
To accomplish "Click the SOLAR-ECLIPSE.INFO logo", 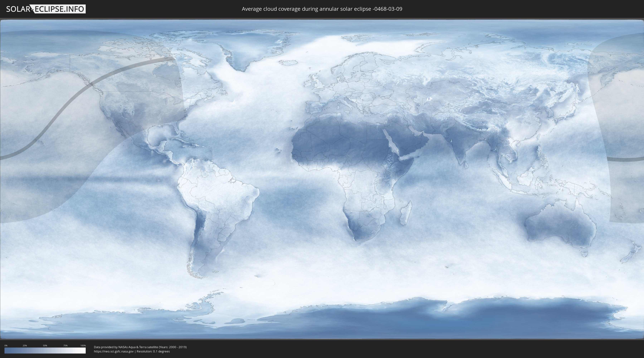I will click(46, 9).
